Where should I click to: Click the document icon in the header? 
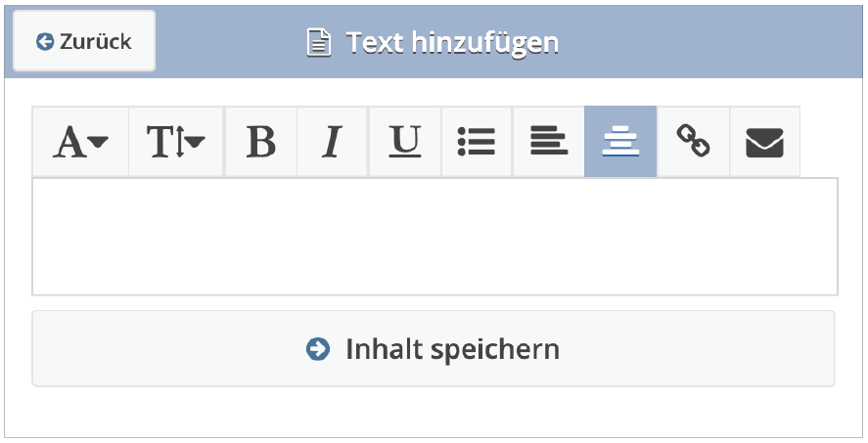318,43
